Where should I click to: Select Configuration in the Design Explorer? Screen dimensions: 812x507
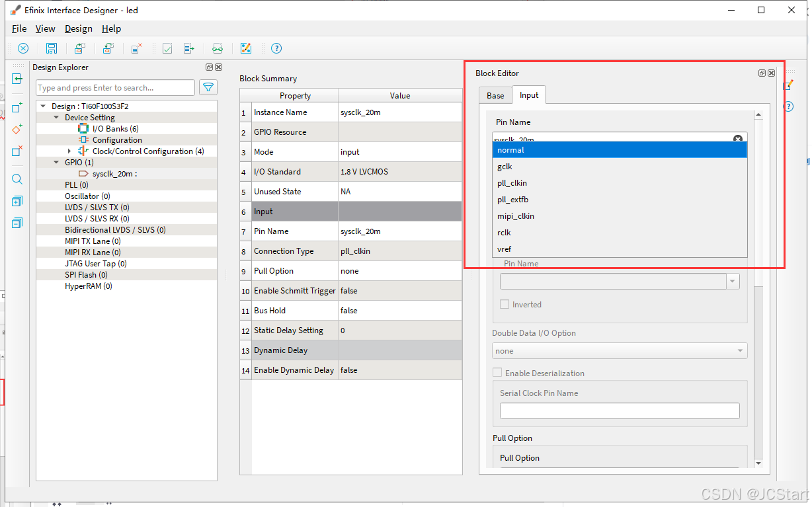coord(117,140)
